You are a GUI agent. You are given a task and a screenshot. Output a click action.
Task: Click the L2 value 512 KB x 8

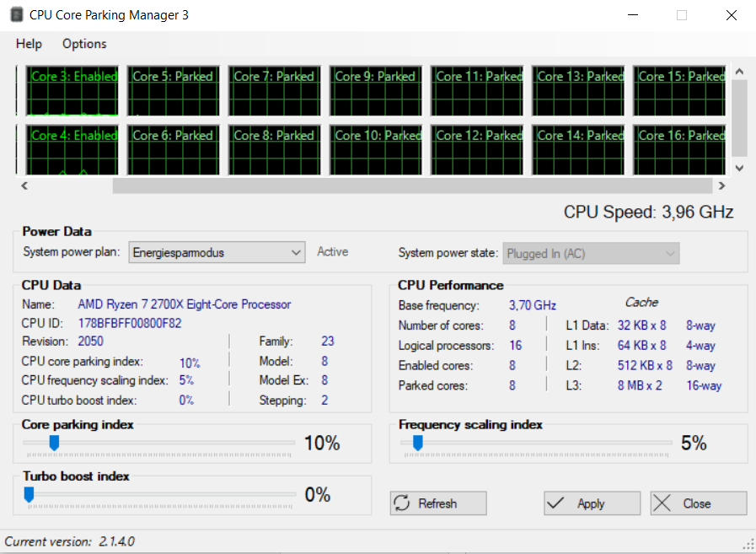645,365
